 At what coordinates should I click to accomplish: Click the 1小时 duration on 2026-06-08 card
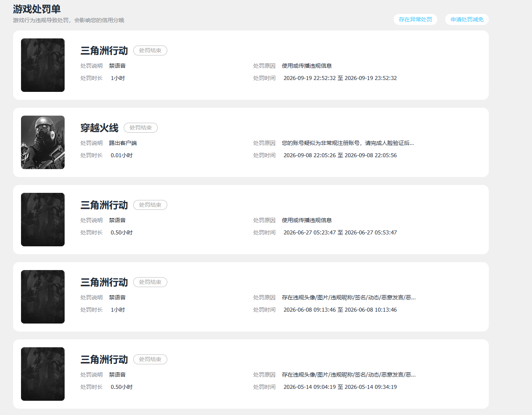(x=118, y=310)
